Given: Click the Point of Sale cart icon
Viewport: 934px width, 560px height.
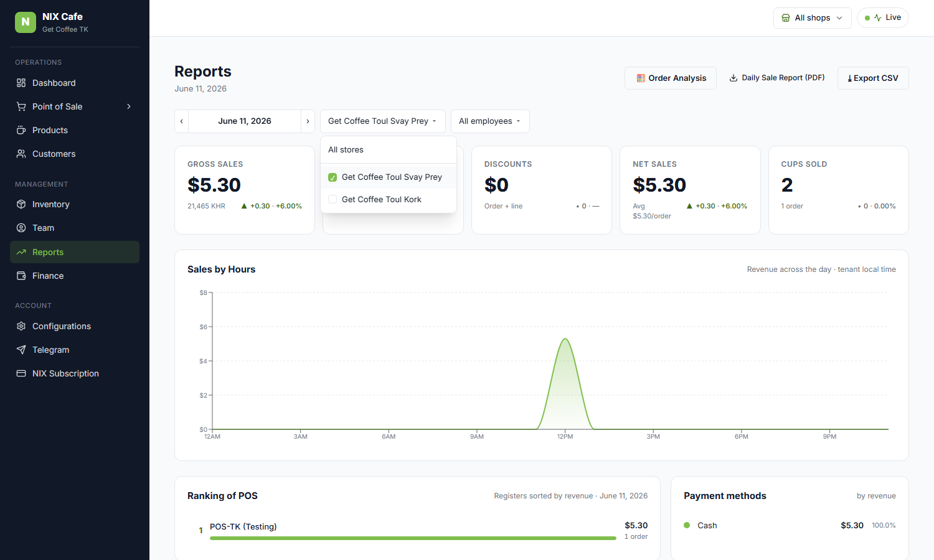Looking at the screenshot, I should click(x=21, y=106).
